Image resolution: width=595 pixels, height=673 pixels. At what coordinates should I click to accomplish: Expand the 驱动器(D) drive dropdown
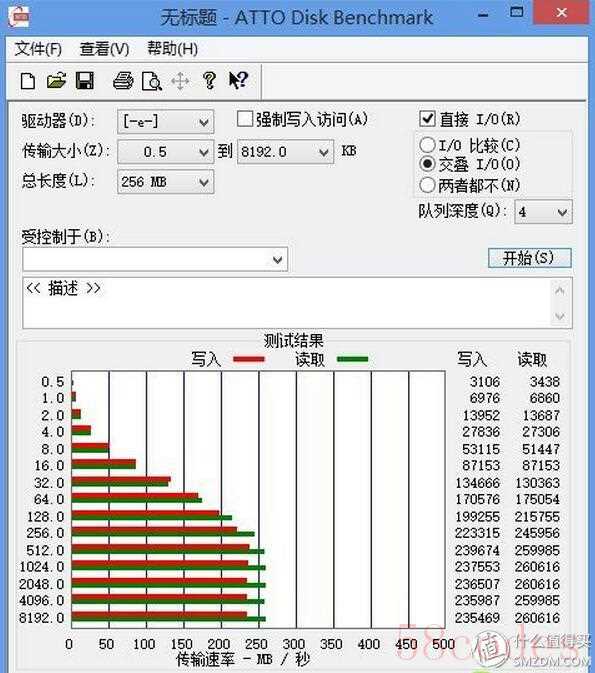[x=165, y=122]
